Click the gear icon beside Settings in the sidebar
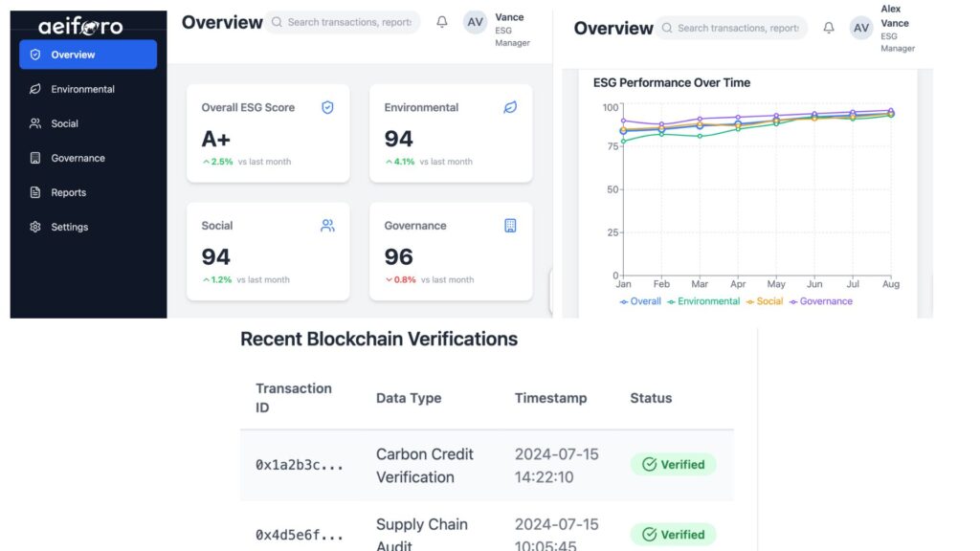Image resolution: width=980 pixels, height=551 pixels. tap(35, 227)
